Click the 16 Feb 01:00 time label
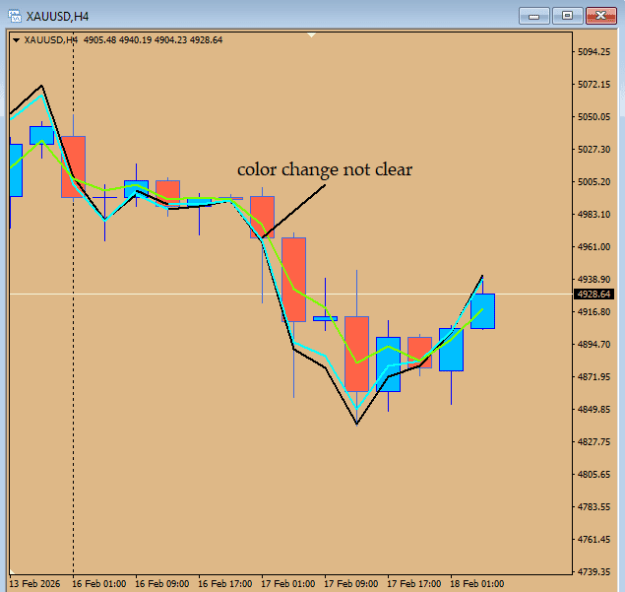This screenshot has width=625, height=592. (99, 584)
